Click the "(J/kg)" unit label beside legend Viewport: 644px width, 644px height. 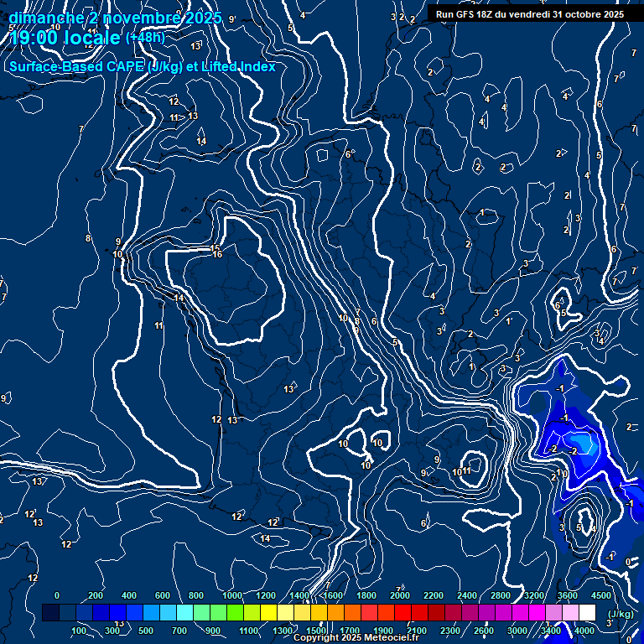click(x=621, y=614)
